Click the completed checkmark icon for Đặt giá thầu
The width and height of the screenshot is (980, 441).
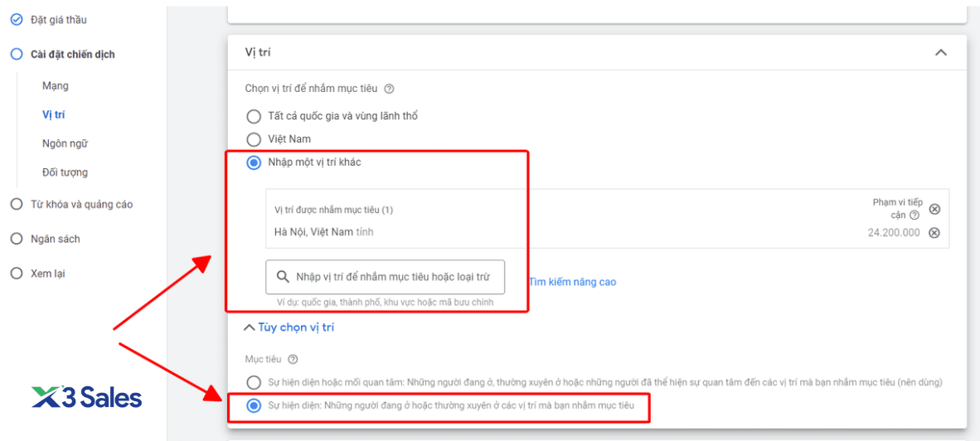[17, 20]
